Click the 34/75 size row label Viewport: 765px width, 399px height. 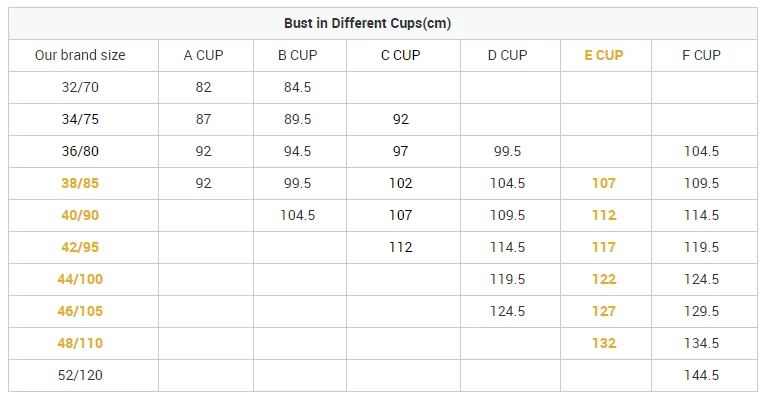click(80, 119)
